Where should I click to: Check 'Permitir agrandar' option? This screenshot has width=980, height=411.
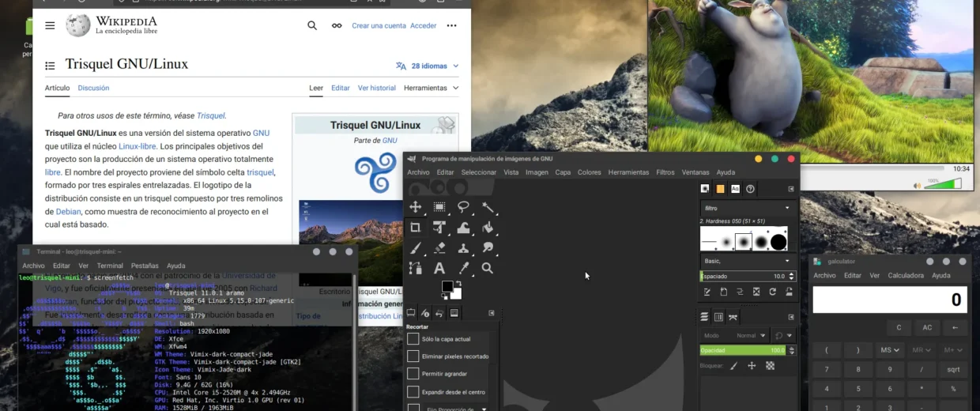click(413, 374)
